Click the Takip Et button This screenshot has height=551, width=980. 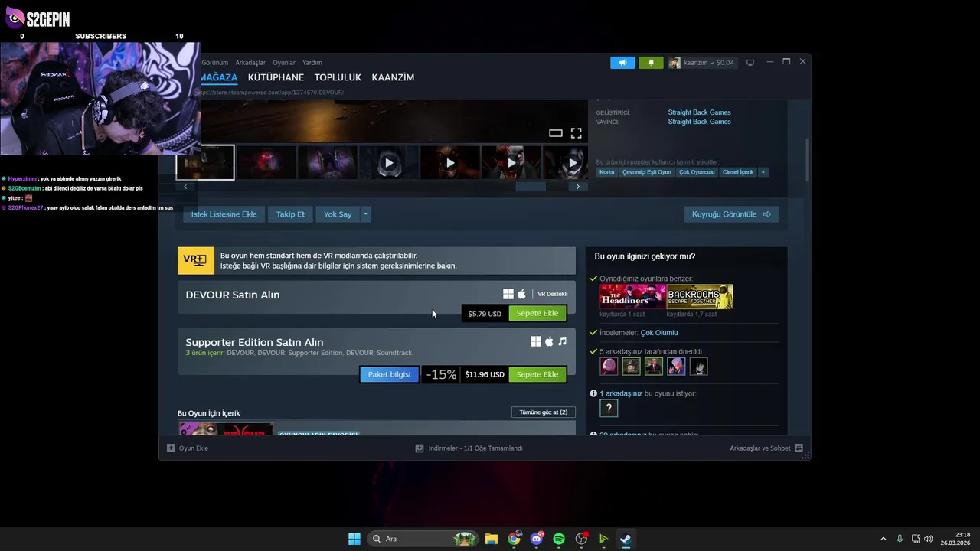[x=290, y=214]
